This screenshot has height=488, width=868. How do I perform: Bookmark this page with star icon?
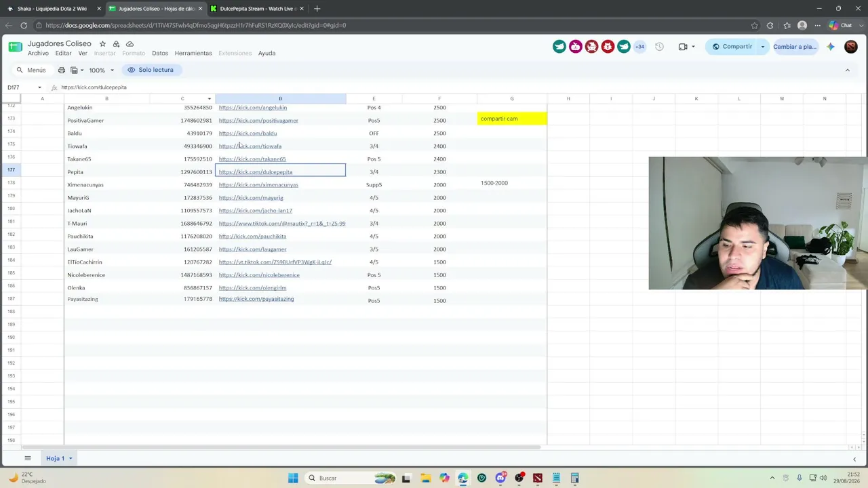coord(754,25)
